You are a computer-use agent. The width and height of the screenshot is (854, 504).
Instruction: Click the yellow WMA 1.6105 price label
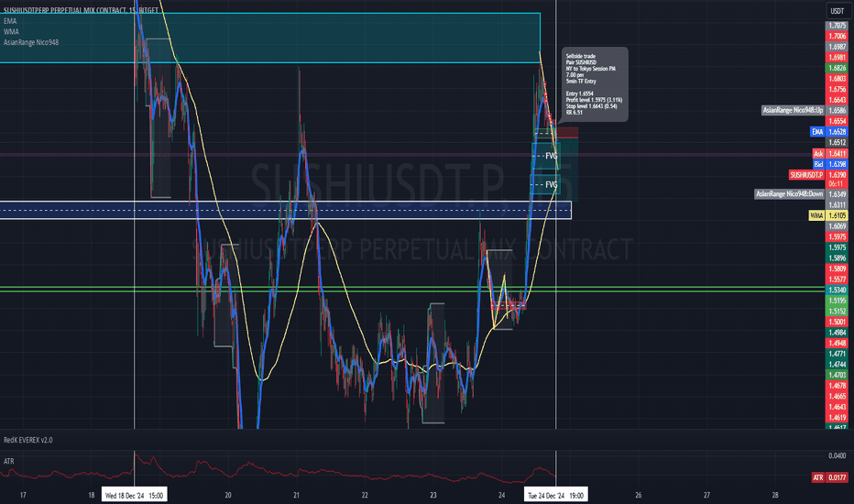click(x=828, y=215)
